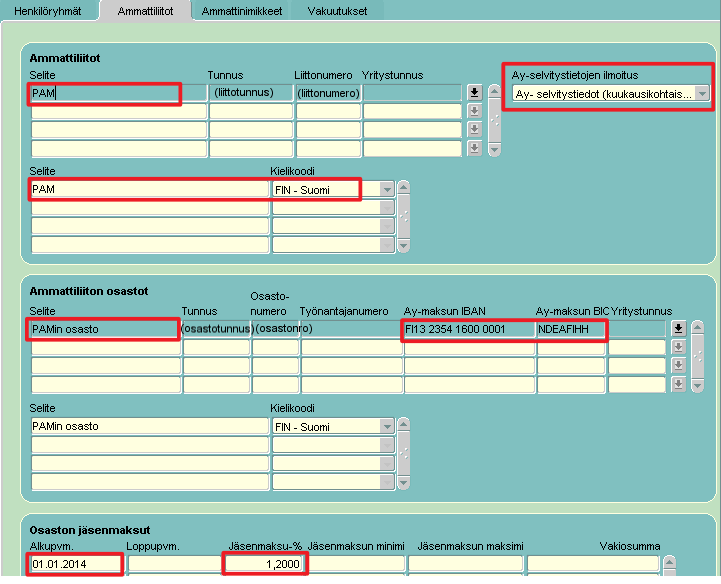Click the IBAN field FI13 2354 1600 0001
The image size is (721, 584).
469,329
